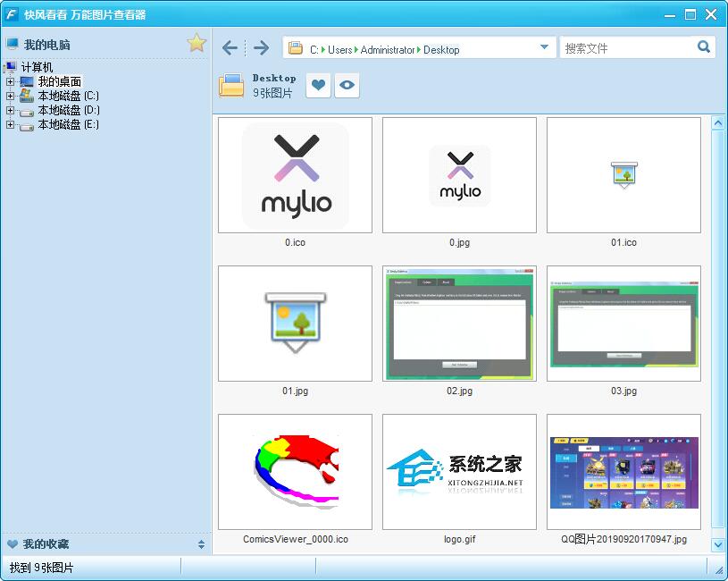The height and width of the screenshot is (581, 728).
Task: Click the Desktop folder icon in header
Action: [x=231, y=85]
